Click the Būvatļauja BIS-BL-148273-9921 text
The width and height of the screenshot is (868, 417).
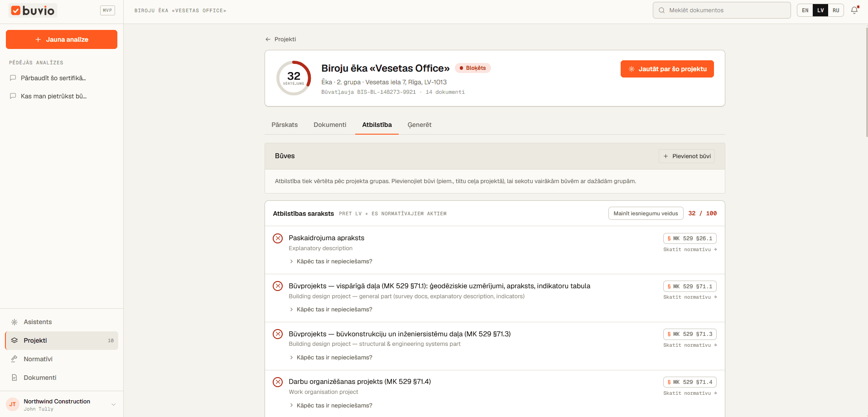[368, 92]
